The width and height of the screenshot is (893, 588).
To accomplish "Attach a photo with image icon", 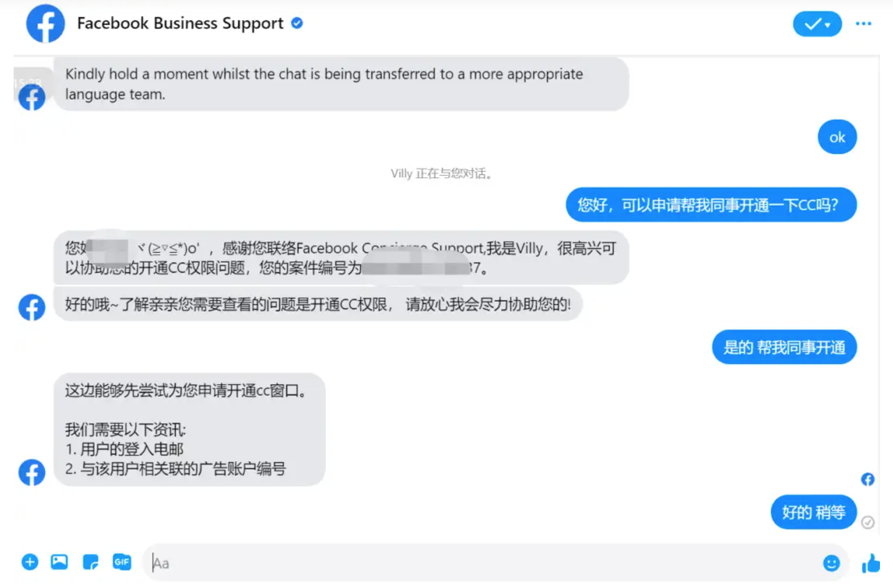I will coord(59,562).
